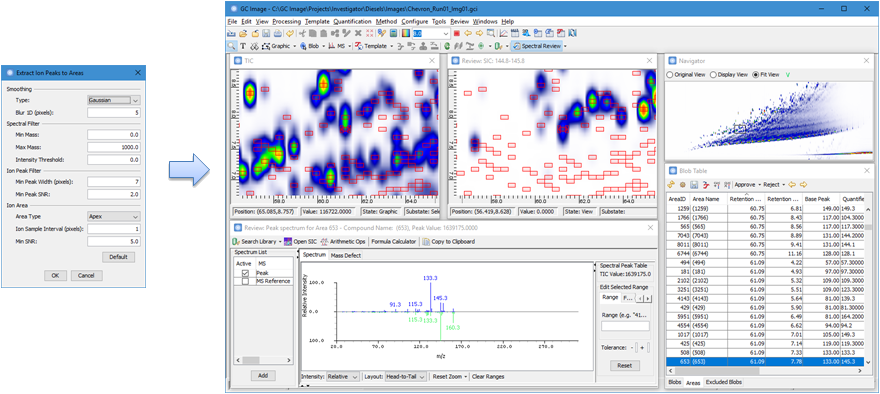Uncheck the Peak spectrum Active checkbox
The image size is (880, 394).
[x=245, y=273]
